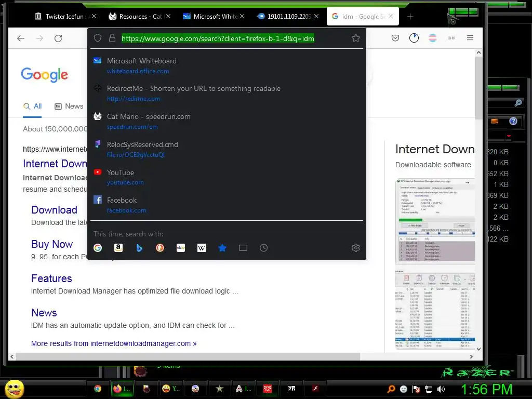
Task: Click the horizontal scrollbar right arrow
Action: click(471, 356)
